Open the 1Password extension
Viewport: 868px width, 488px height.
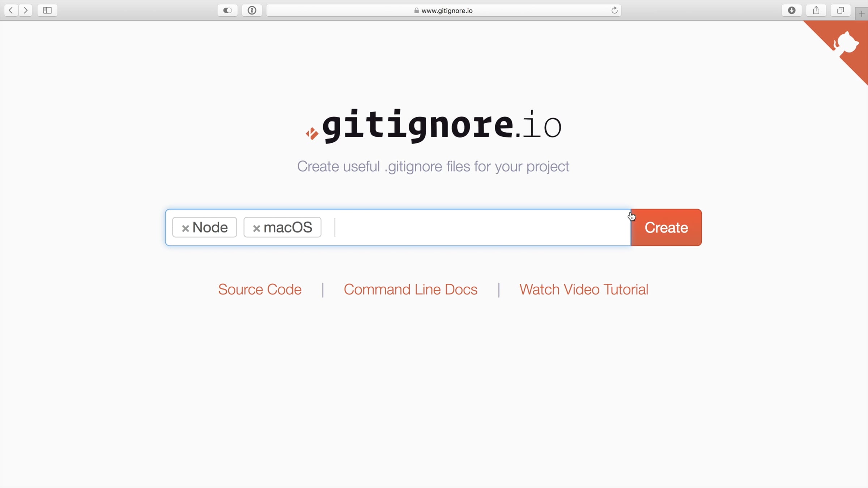252,10
